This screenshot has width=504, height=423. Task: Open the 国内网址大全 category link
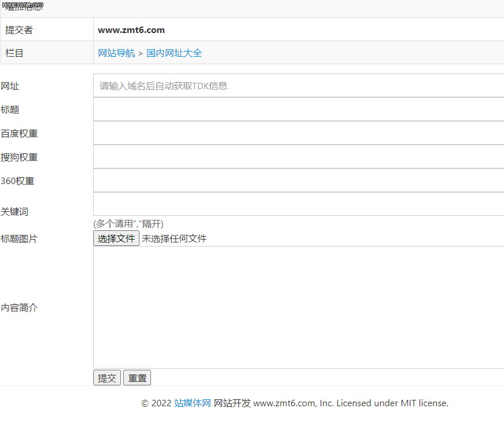tap(174, 53)
